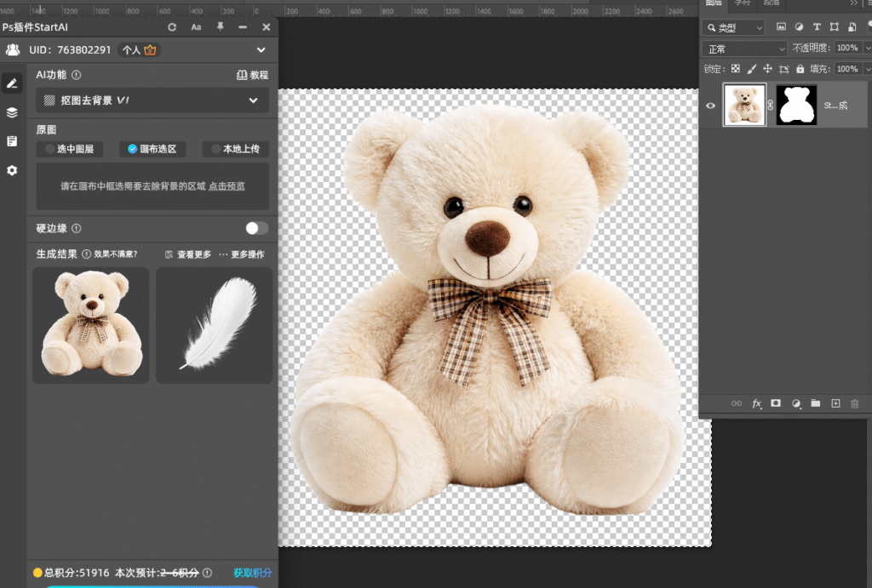The width and height of the screenshot is (872, 588).
Task: Open StartAI settings gear
Action: click(x=12, y=171)
